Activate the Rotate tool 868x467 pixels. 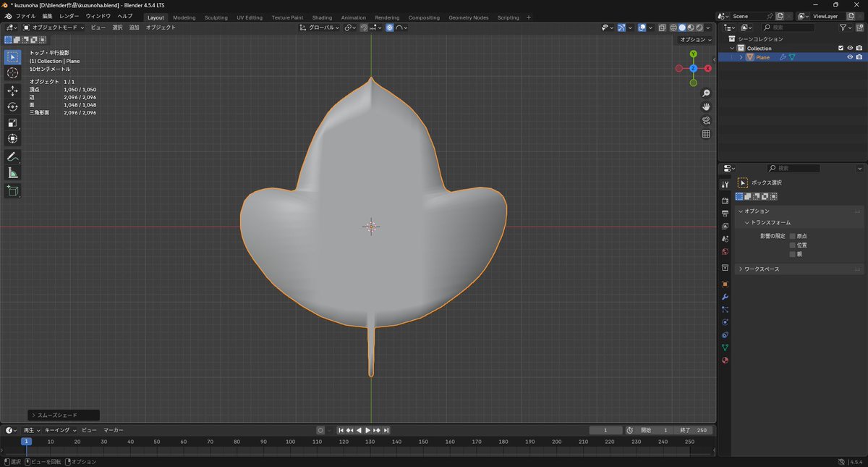tap(12, 106)
